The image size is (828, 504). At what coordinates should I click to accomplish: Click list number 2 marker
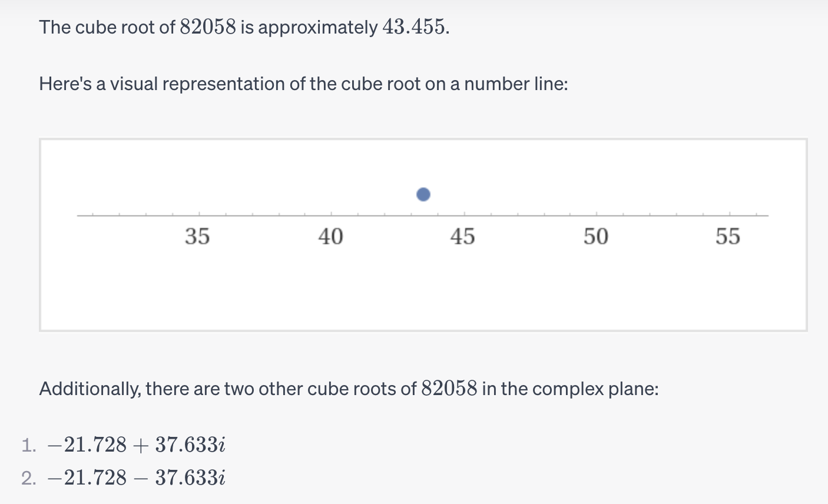[28, 478]
